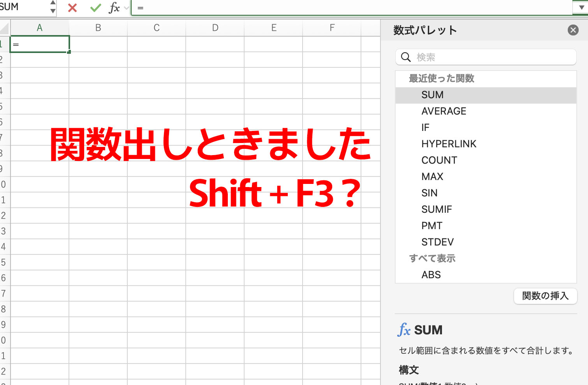The image size is (588, 385).
Task: Select AVERAGE from recent functions
Action: click(444, 111)
